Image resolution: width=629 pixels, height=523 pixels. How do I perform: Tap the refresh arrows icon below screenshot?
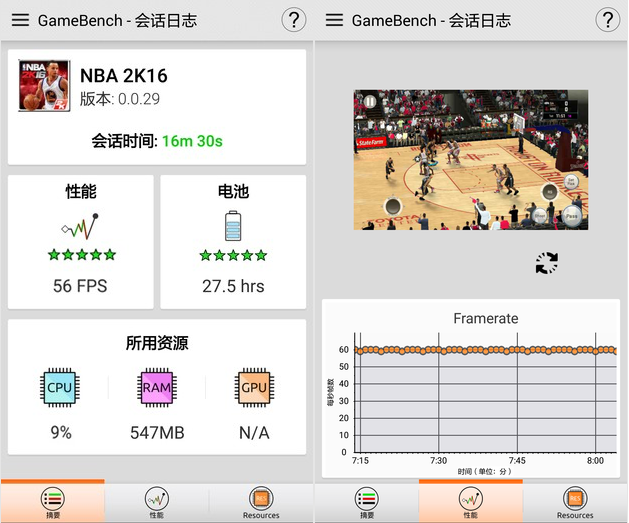547,263
